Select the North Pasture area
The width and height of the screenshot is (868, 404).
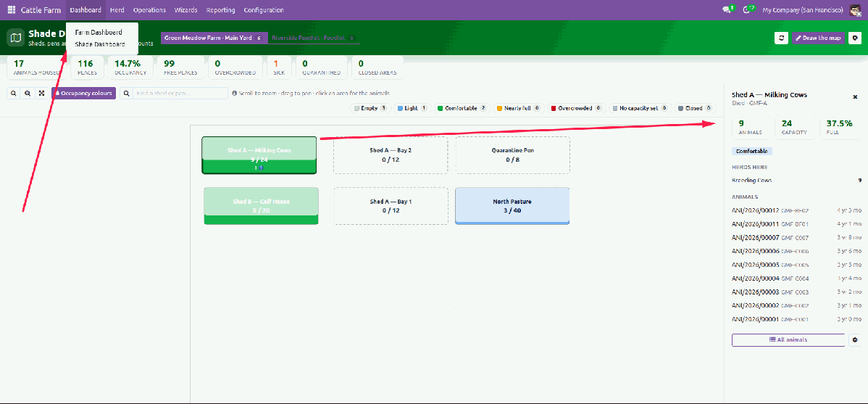pyautogui.click(x=512, y=206)
